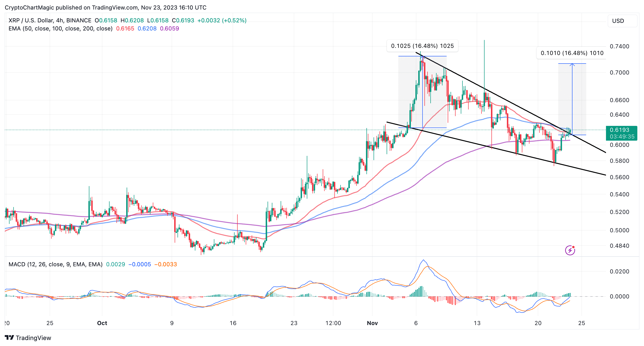Click the 0.5000 price axis label
644x346 pixels.
pyautogui.click(x=620, y=230)
